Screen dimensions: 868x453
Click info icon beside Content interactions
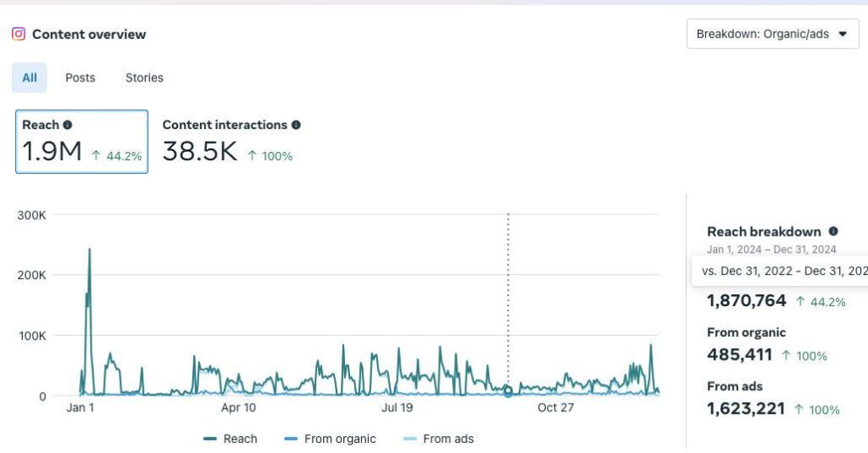pyautogui.click(x=296, y=125)
